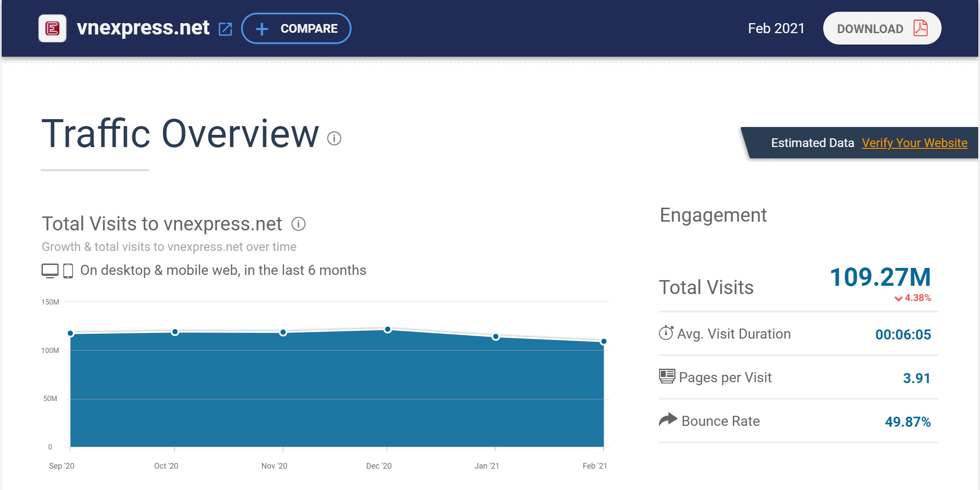The height and width of the screenshot is (490, 980).
Task: Click the stopwatch icon by Avg. Visit Duration
Action: tap(666, 333)
